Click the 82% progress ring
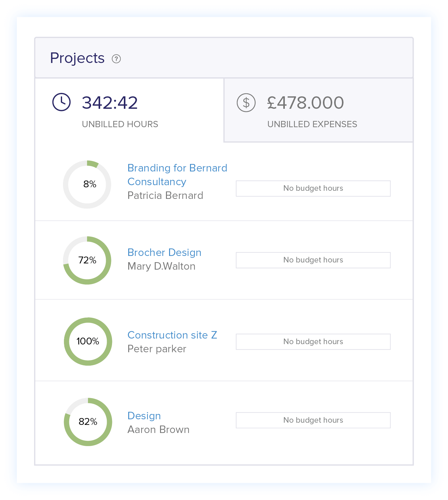The height and width of the screenshot is (500, 448). point(88,422)
